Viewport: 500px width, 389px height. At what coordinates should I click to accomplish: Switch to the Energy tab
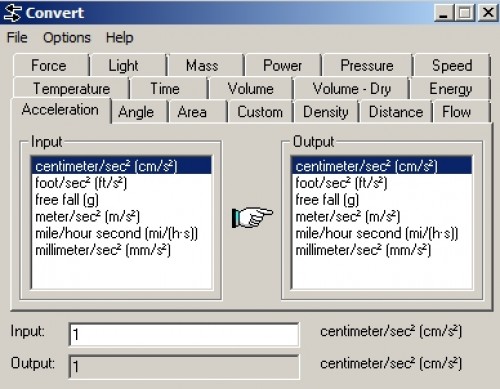[450, 89]
